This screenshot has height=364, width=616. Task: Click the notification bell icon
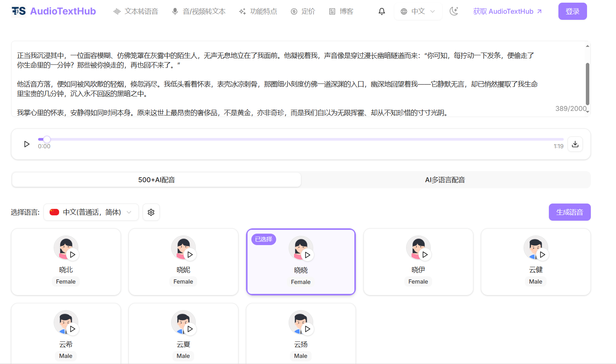pyautogui.click(x=381, y=11)
